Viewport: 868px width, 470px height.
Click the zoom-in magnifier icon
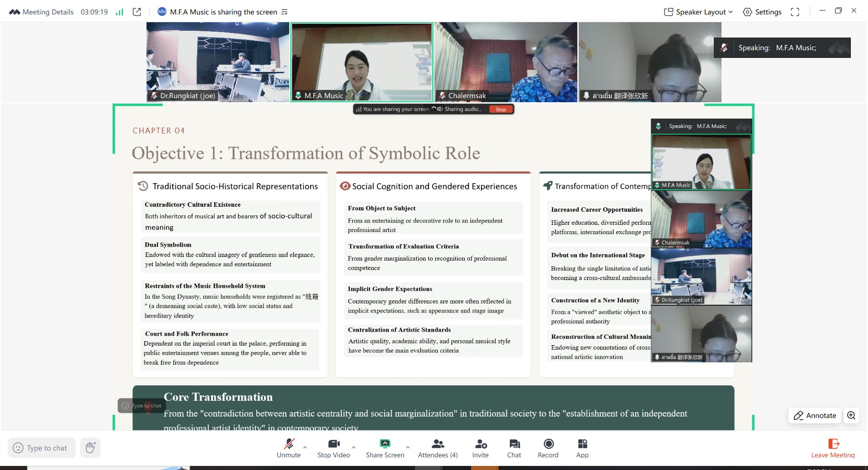[x=851, y=415]
